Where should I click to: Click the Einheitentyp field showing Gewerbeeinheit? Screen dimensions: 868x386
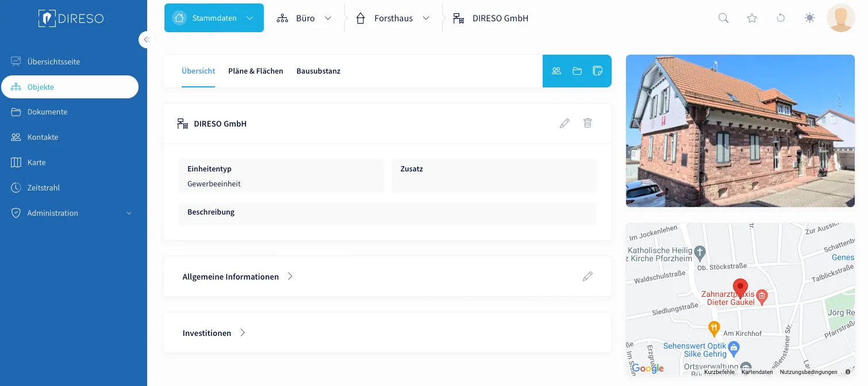pos(281,176)
